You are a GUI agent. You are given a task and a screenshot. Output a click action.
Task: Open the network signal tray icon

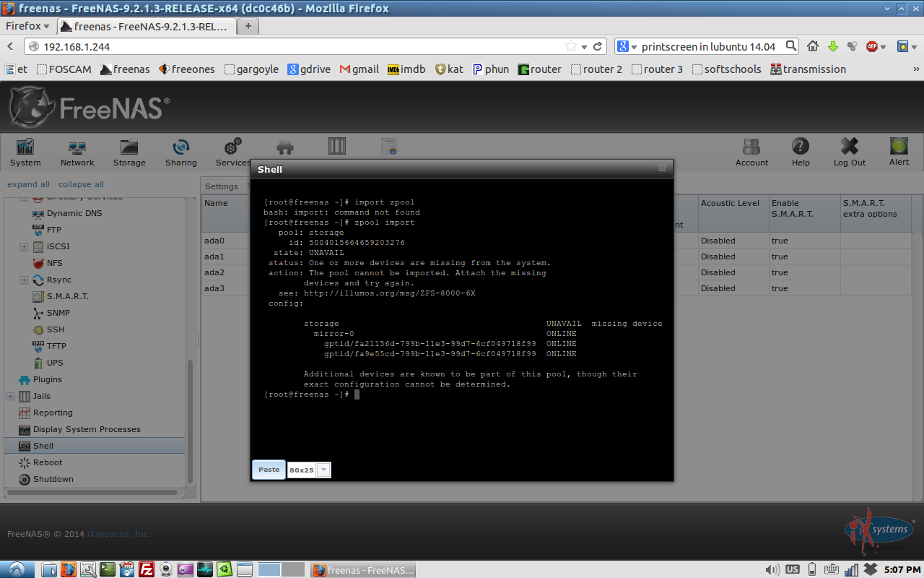coord(851,569)
